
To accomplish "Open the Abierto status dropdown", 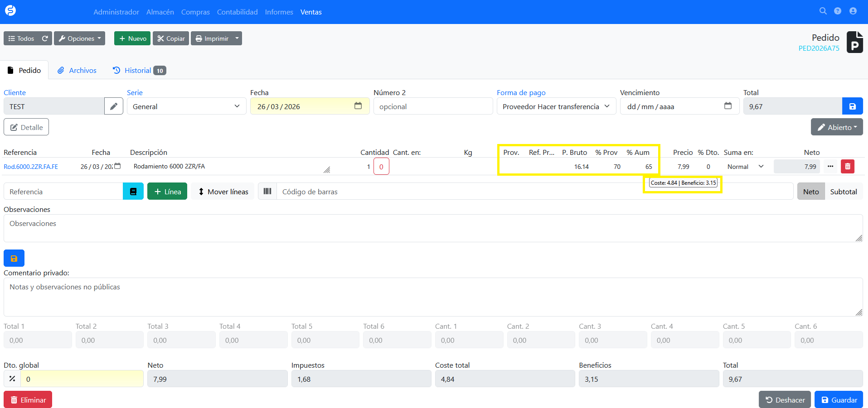I will coord(836,127).
